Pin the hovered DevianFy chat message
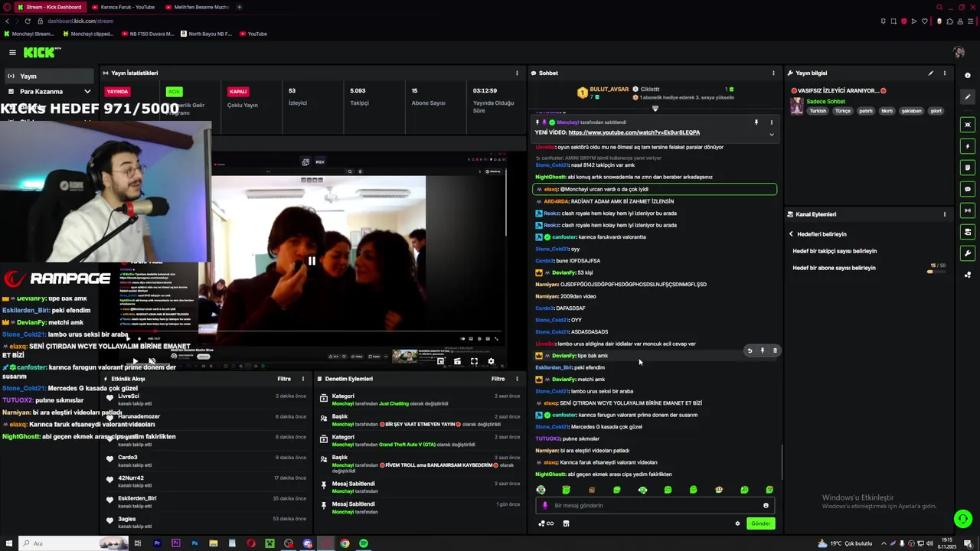Viewport: 980px width, 551px height. pos(762,350)
